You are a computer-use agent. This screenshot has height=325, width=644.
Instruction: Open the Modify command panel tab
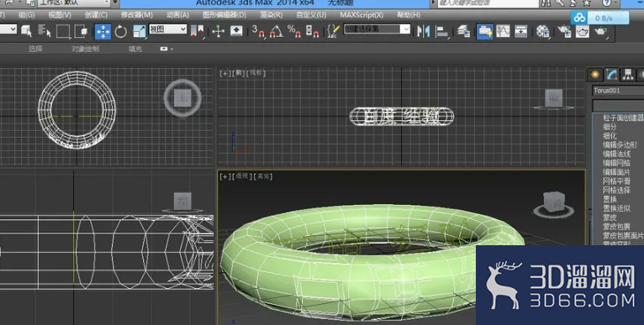tap(611, 75)
